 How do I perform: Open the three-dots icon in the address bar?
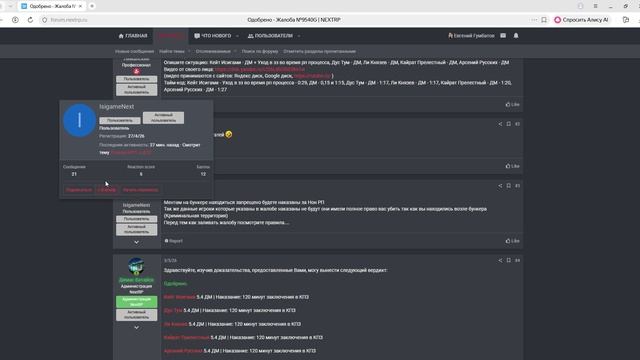[x=534, y=20]
